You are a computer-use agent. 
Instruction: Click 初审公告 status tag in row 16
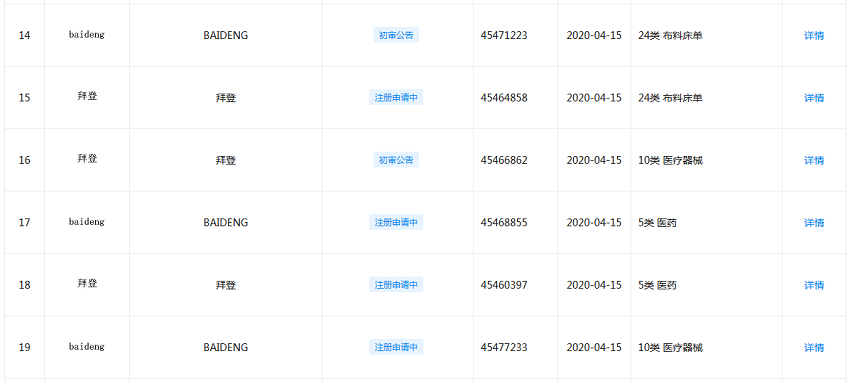click(x=396, y=160)
